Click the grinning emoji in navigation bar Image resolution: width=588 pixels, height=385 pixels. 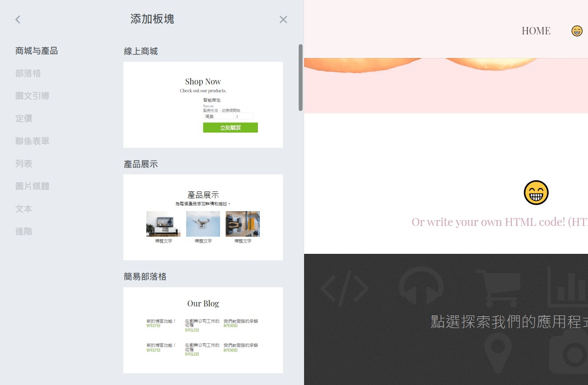[x=577, y=31]
